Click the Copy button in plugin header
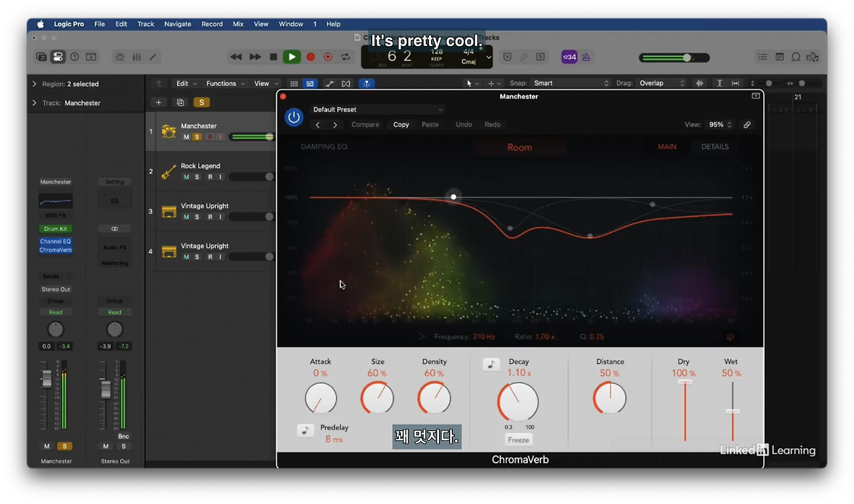The image size is (854, 504). (401, 125)
